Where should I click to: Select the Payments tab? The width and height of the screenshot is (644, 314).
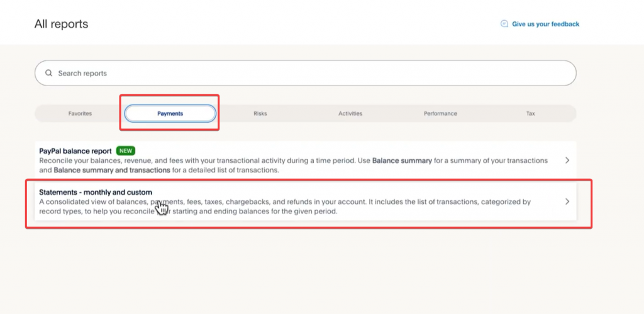[x=170, y=113]
